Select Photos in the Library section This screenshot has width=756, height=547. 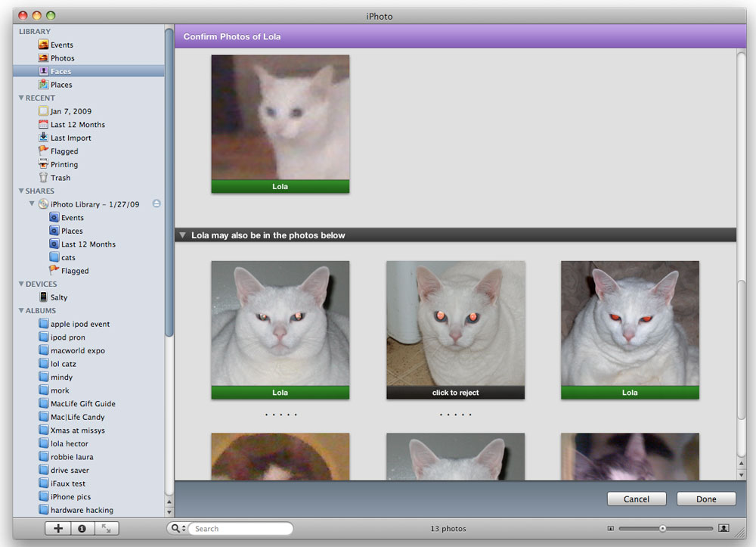(62, 58)
